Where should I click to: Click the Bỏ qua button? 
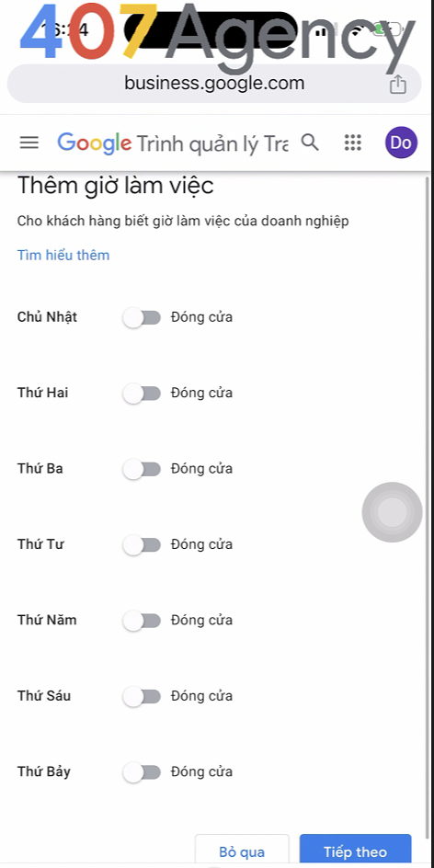coord(242,851)
